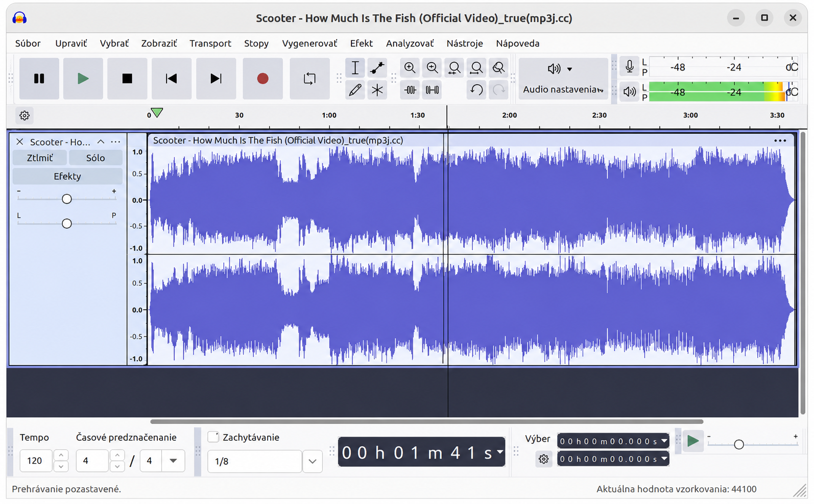Viewport: 814px width, 504px height.
Task: Fit project to width zoom icon
Action: click(476, 67)
